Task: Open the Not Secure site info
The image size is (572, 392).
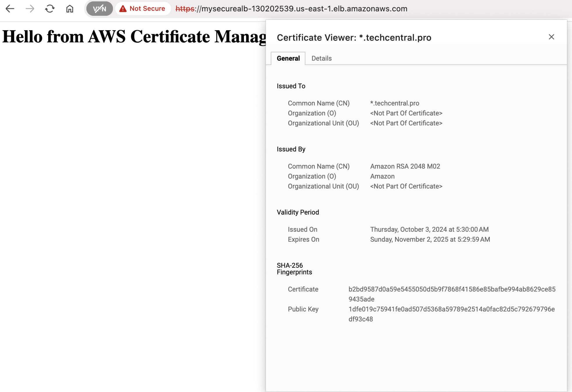Action: pyautogui.click(x=147, y=9)
